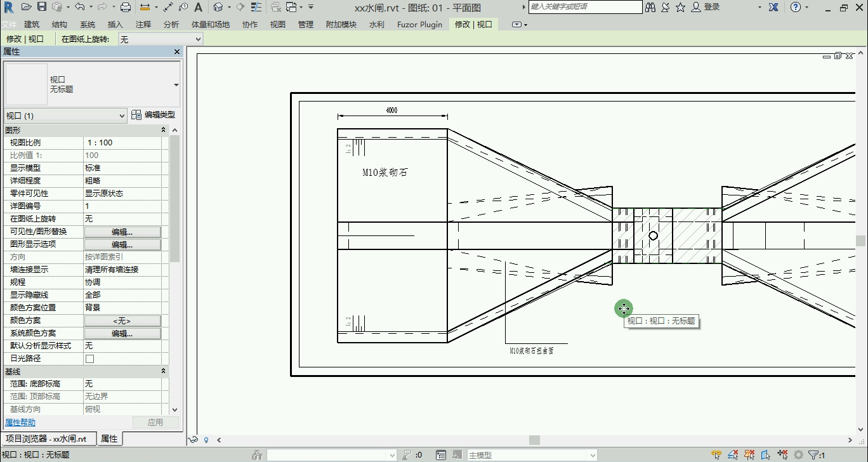Click the 属性帮助 link
The image size is (868, 462).
pyautogui.click(x=20, y=422)
